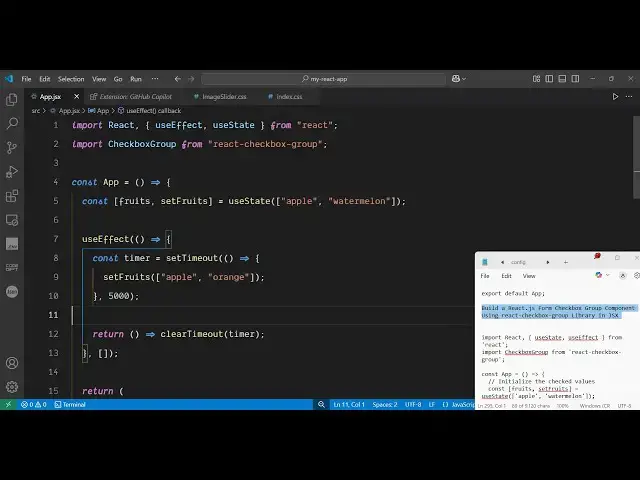Switch to the App.jsx tab
This screenshot has height=480, width=640.
coord(50,97)
